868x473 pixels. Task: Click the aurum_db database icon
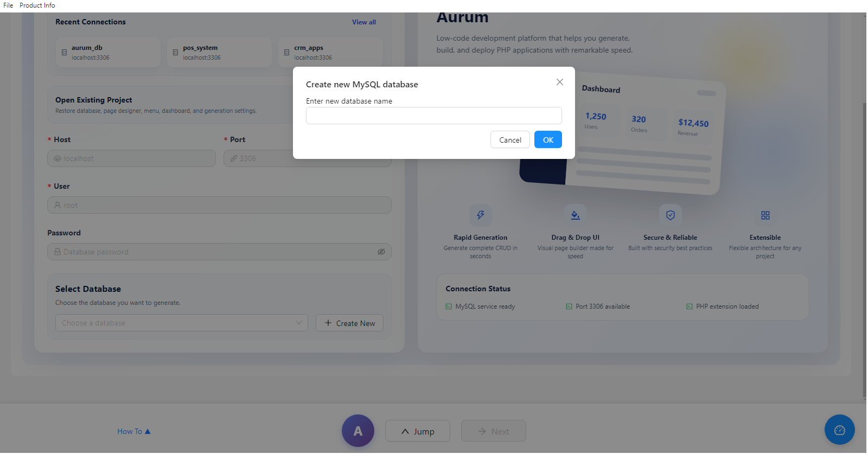(64, 53)
